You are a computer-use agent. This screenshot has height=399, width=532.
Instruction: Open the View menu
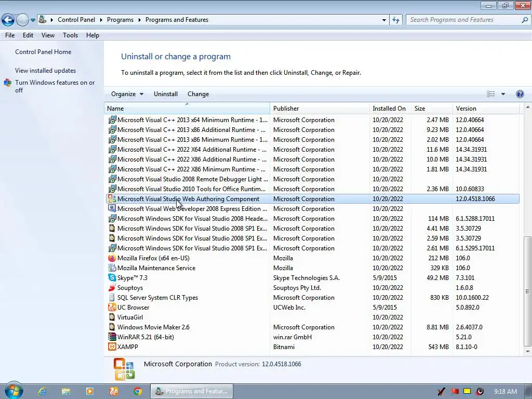(48, 35)
